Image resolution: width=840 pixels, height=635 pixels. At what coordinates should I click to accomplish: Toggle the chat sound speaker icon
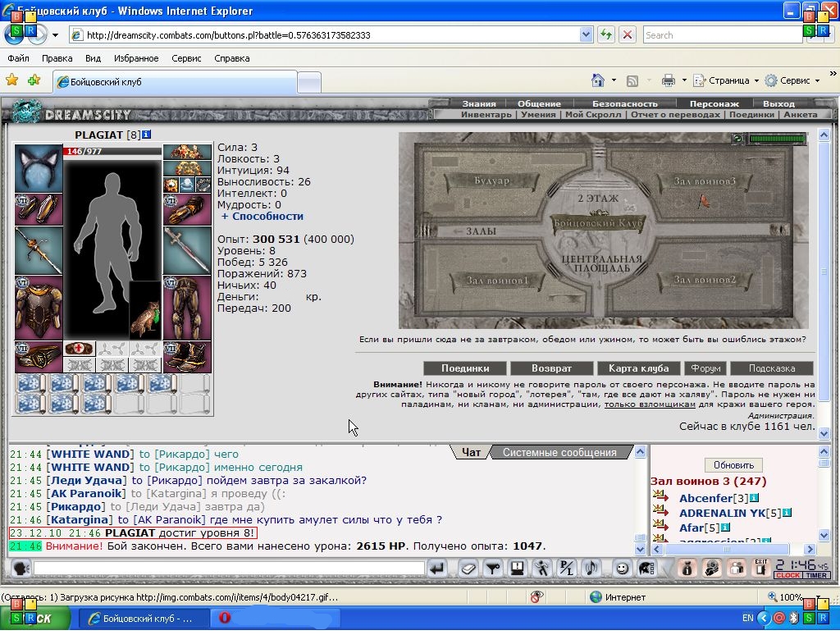[x=591, y=568]
